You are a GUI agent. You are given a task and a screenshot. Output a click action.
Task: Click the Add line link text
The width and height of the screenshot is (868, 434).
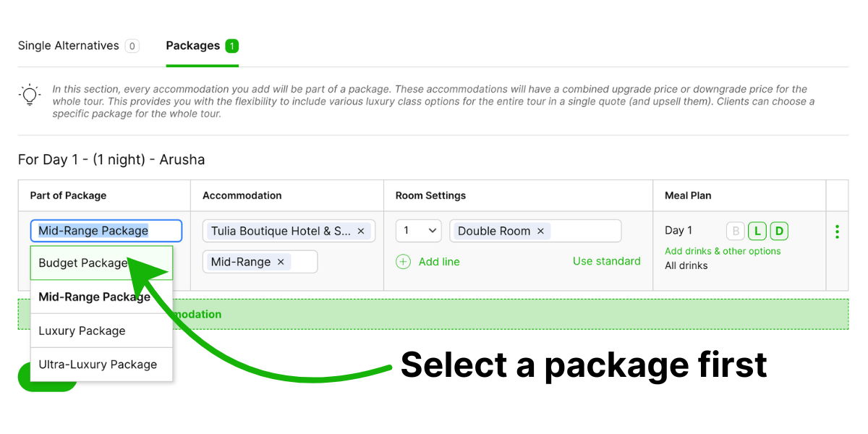pyautogui.click(x=439, y=262)
